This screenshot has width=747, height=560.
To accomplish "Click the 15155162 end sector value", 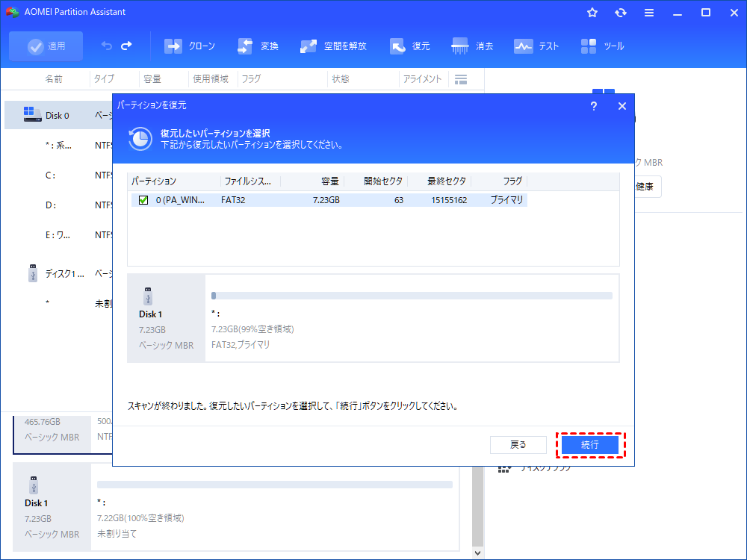I will click(x=449, y=200).
